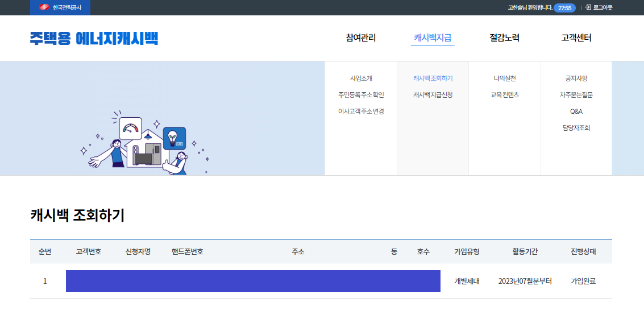Open 교육 컨텐츠 submenu item

coord(505,94)
